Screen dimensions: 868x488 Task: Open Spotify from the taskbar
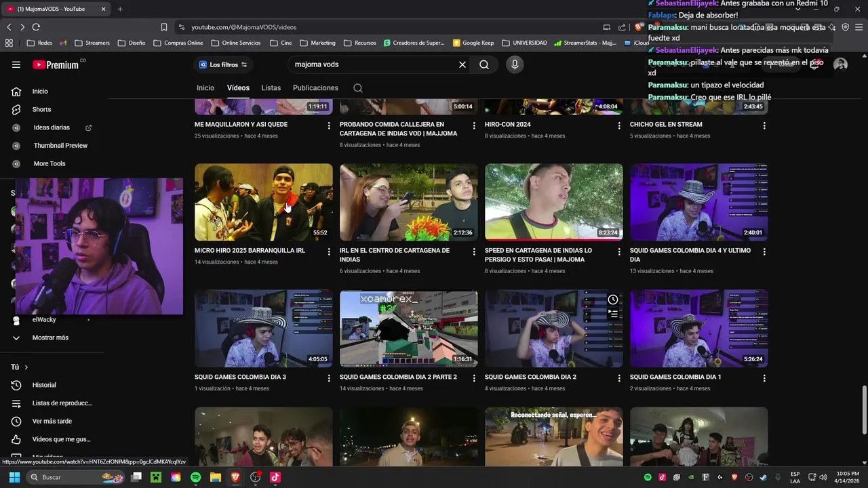(195, 477)
